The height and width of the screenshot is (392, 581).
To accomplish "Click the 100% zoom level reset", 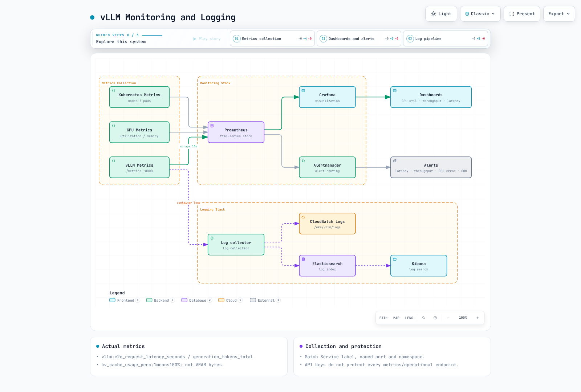I will tap(463, 318).
